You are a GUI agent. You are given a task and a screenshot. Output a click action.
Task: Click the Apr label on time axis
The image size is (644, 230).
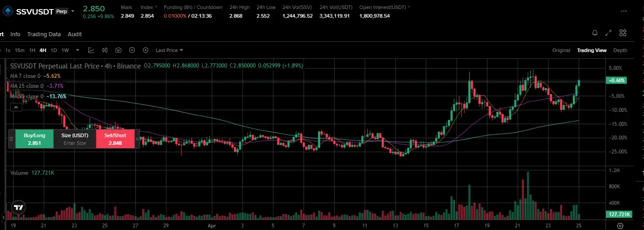[x=212, y=225]
